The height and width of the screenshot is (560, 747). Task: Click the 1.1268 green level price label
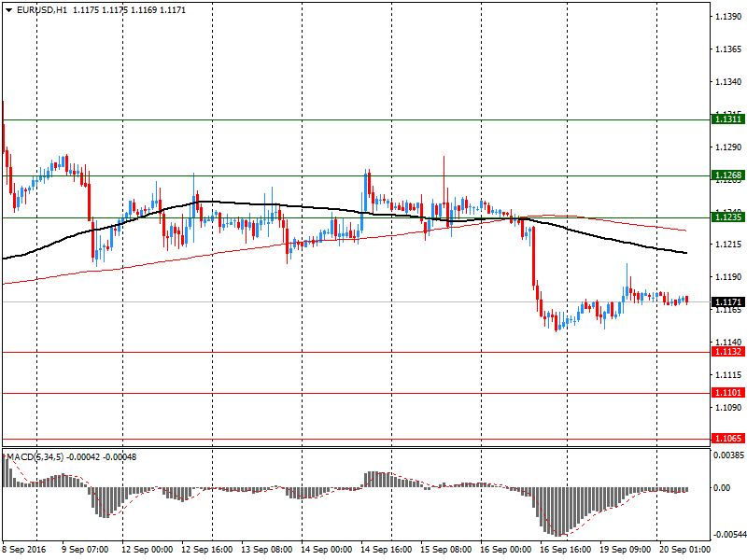coord(728,175)
